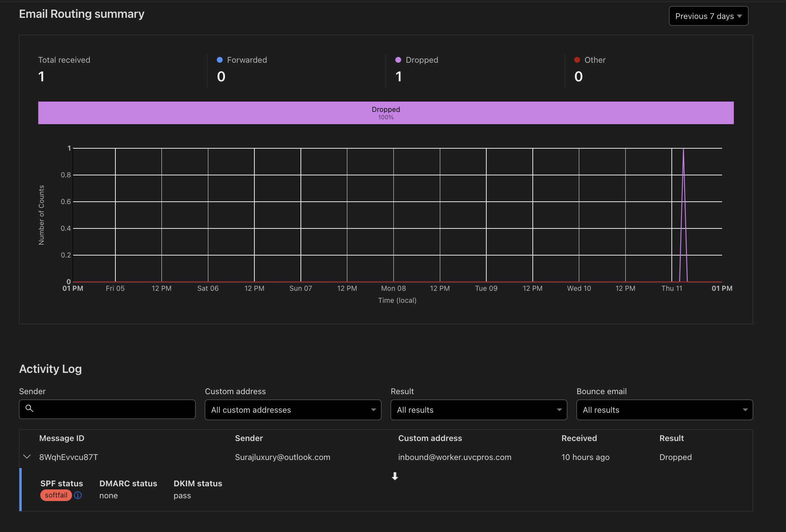Click the red Other legend dot
This screenshot has height=532, width=786.
(577, 60)
